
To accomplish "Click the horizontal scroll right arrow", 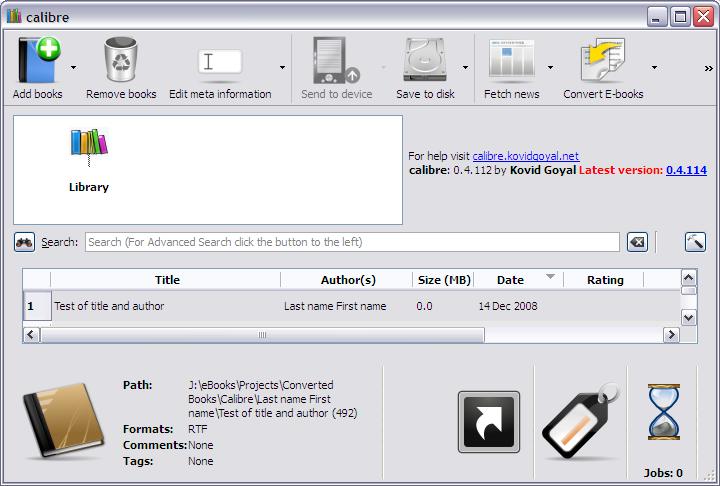I will pos(671,335).
